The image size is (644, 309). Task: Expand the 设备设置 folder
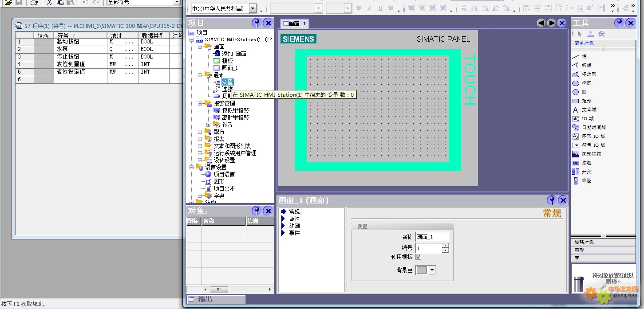(x=200, y=160)
